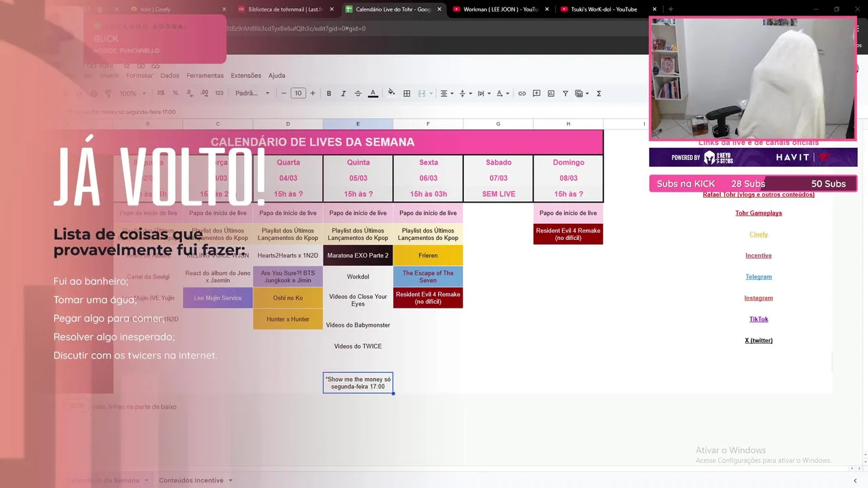This screenshot has height=488, width=868.
Task: Close the Workman YouTube tab
Action: tap(547, 9)
